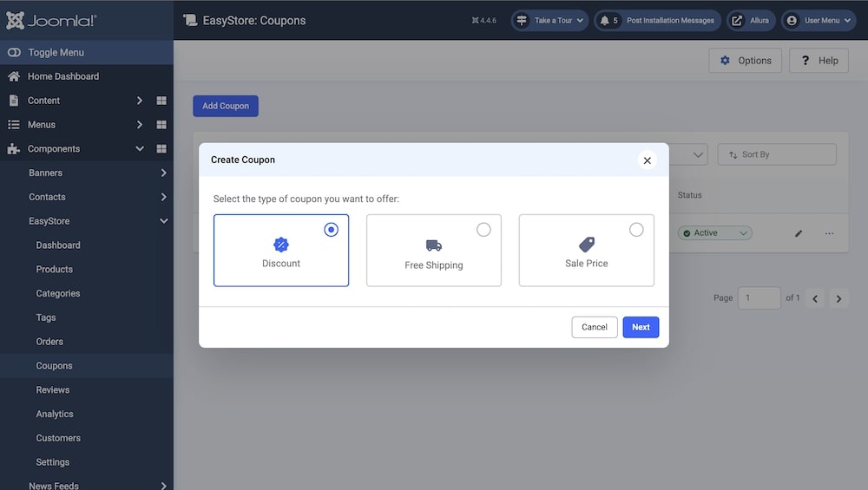The image size is (868, 490).
Task: Select the Discount coupon type
Action: (281, 251)
